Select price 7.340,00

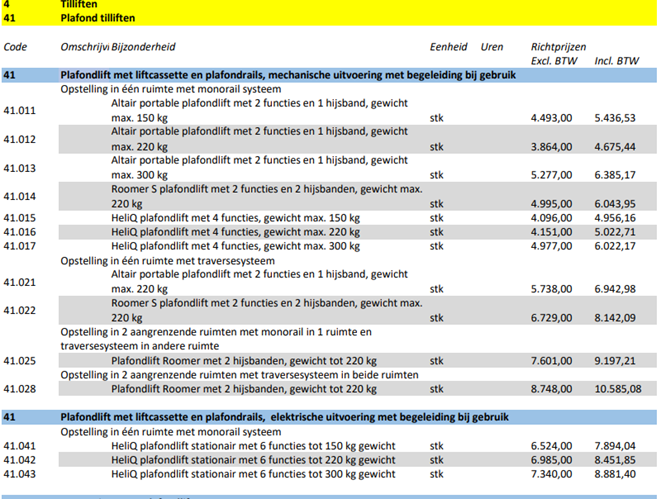click(551, 474)
